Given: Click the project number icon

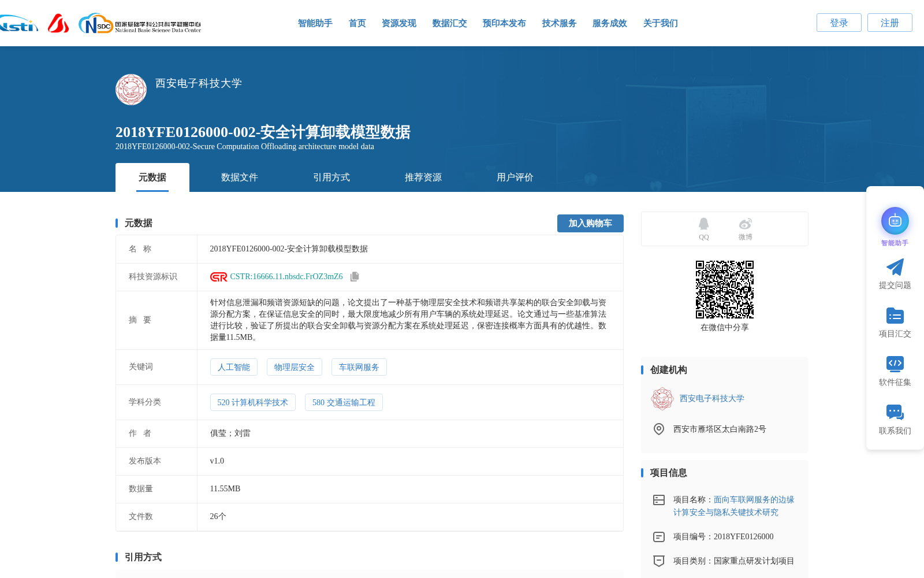Looking at the screenshot, I should tap(659, 537).
